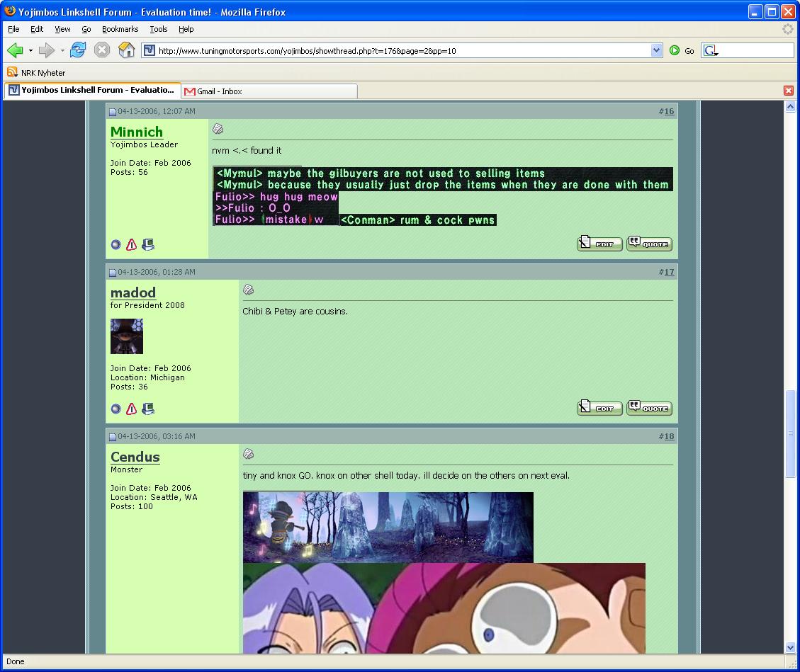Click online status icon under madod
This screenshot has height=672, width=800.
(x=116, y=409)
